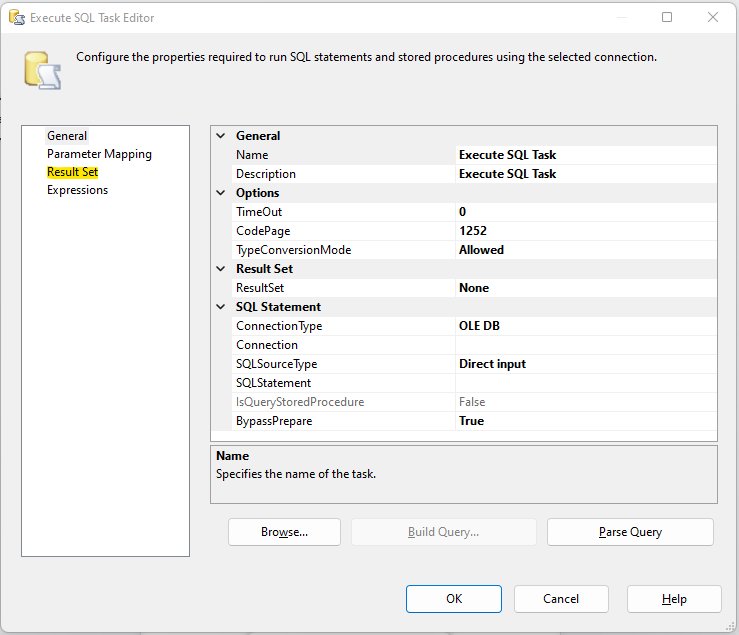739x635 pixels.
Task: Open the Expressions page
Action: point(77,190)
